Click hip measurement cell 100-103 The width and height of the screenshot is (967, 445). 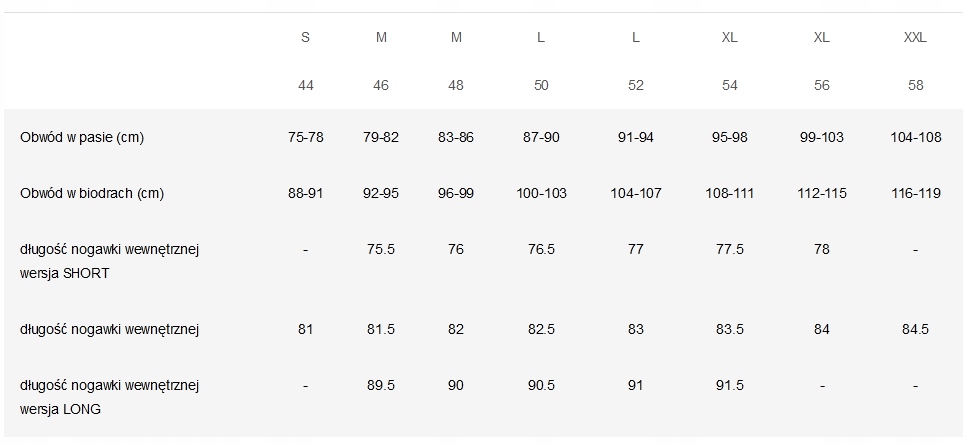541,193
